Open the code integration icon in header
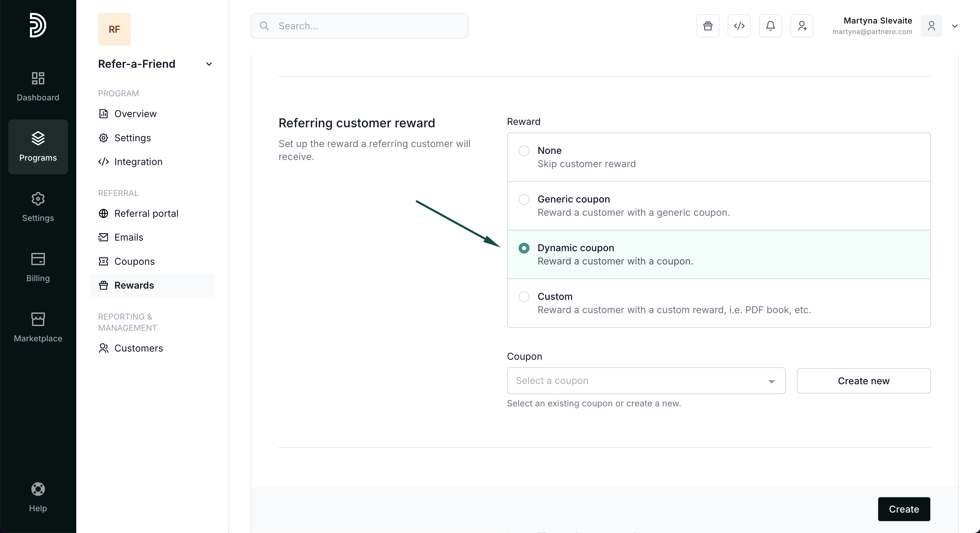Image resolution: width=980 pixels, height=533 pixels. 739,26
